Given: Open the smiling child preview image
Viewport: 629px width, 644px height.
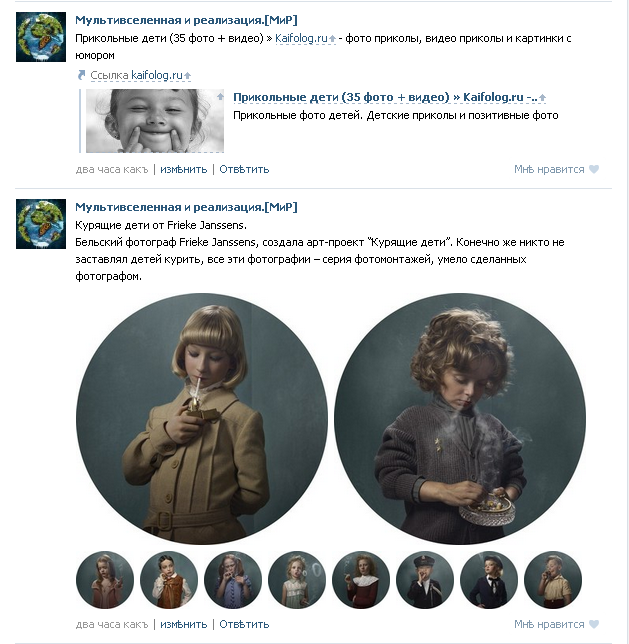Looking at the screenshot, I should (x=155, y=121).
